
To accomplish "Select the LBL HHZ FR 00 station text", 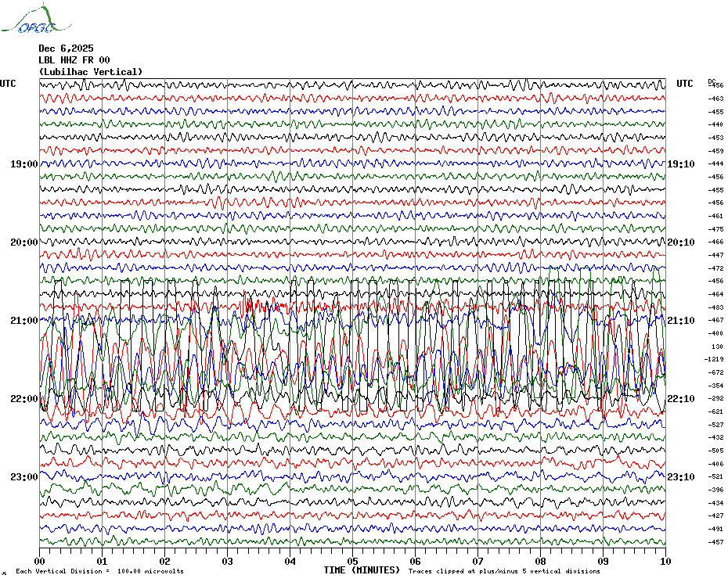I will coord(74,60).
